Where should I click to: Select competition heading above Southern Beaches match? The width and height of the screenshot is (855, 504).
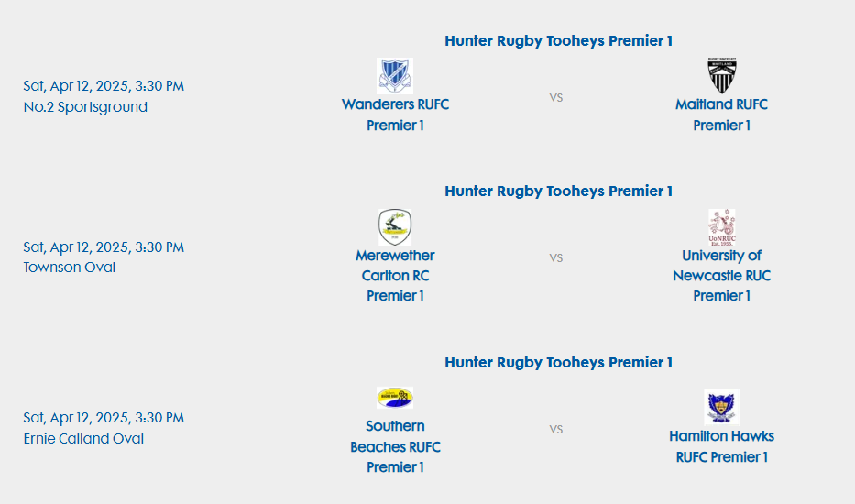tap(558, 363)
